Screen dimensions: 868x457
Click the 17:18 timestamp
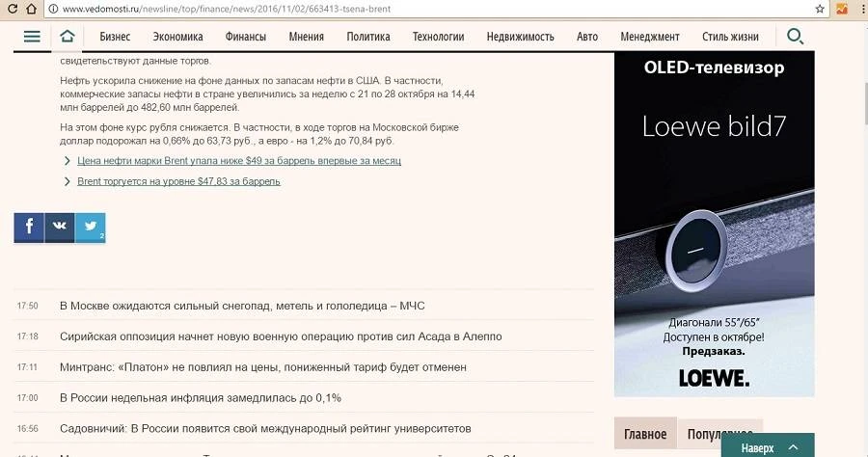(28, 336)
